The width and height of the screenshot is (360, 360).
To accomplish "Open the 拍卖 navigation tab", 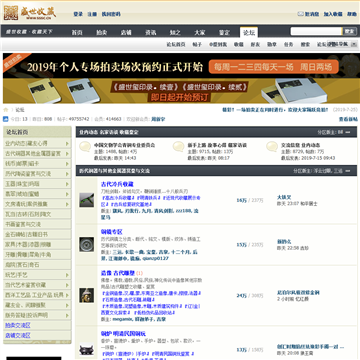I will point(101,32).
